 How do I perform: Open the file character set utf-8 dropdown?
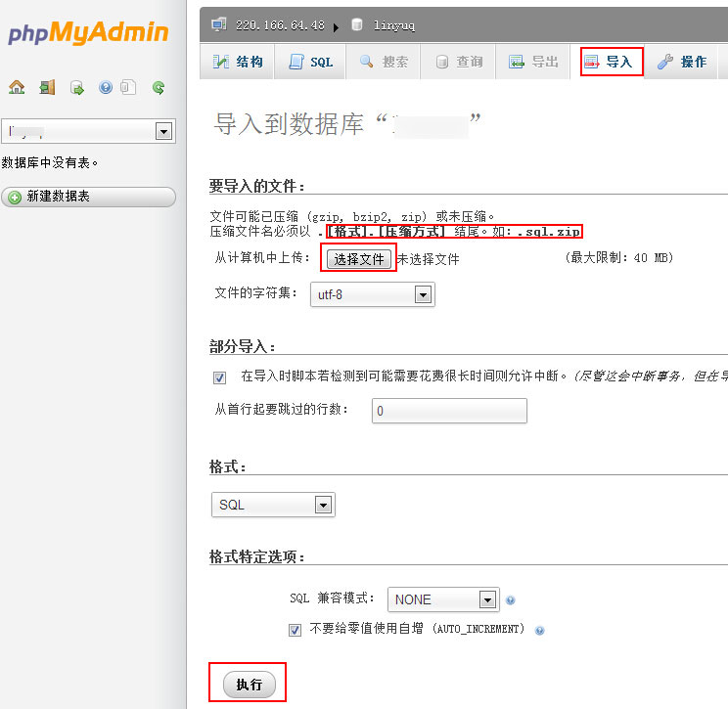[x=372, y=294]
